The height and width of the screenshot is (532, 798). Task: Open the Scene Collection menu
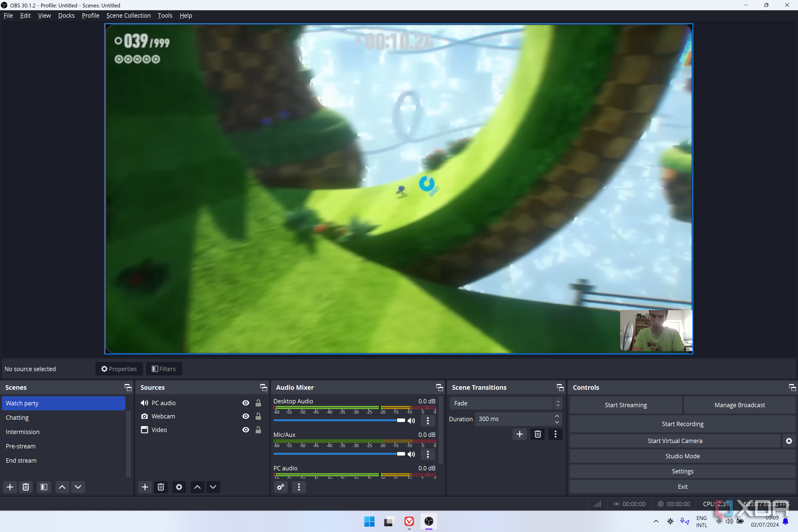pos(128,15)
